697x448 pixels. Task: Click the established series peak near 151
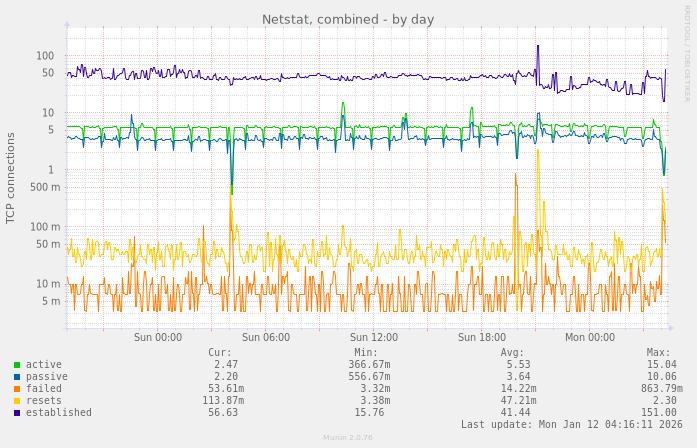point(537,46)
